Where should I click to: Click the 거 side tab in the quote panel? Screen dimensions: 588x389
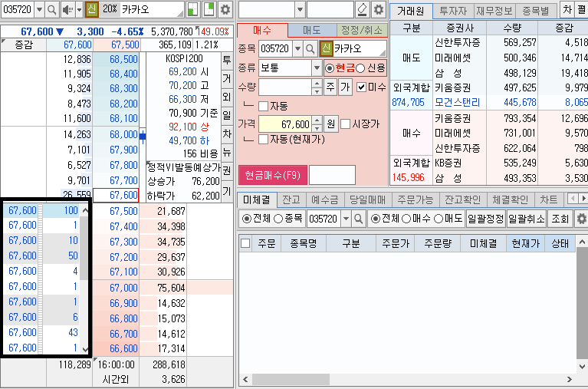click(227, 78)
